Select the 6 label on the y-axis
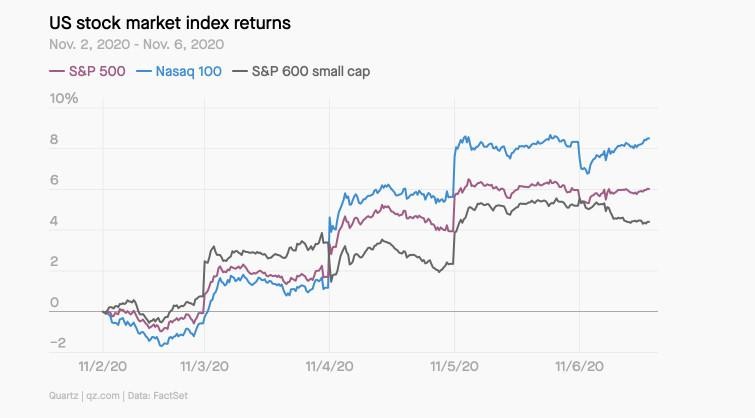This screenshot has height=418, width=755. (55, 181)
